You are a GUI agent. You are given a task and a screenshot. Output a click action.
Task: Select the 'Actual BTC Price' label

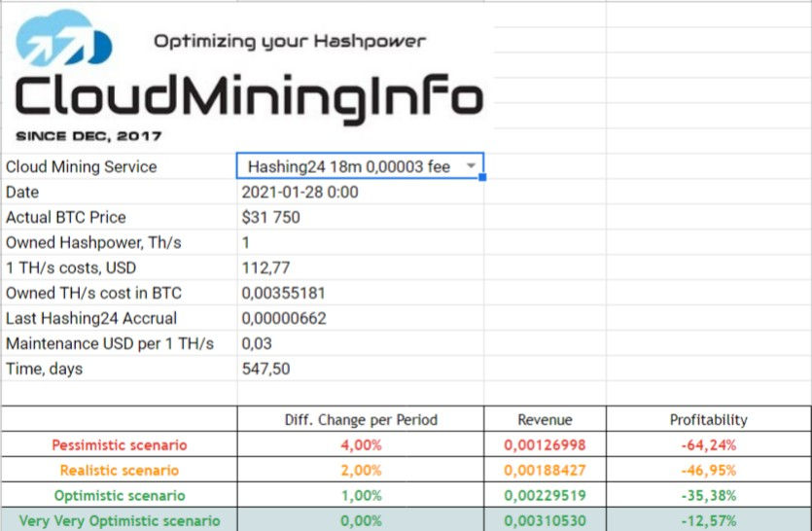[66, 217]
